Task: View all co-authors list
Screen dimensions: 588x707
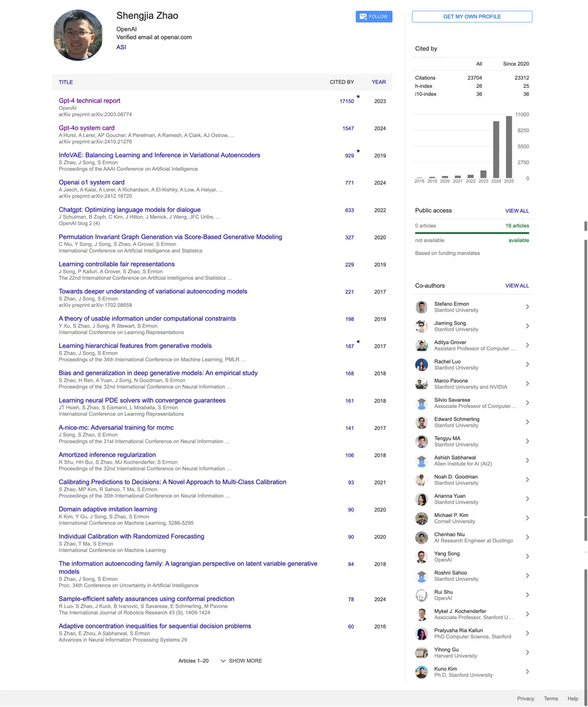Action: 517,286
